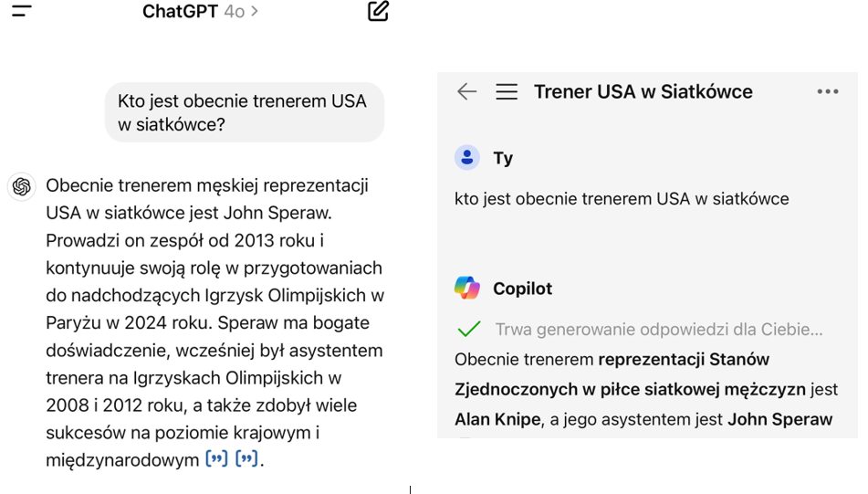Click the bold John Speraw name in Copilot
The image size is (868, 494).
779,419
